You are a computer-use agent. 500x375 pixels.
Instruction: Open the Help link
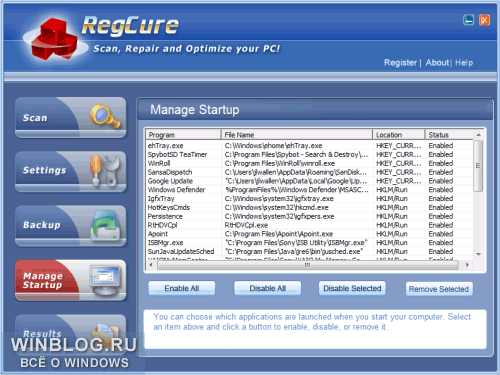pyautogui.click(x=464, y=63)
